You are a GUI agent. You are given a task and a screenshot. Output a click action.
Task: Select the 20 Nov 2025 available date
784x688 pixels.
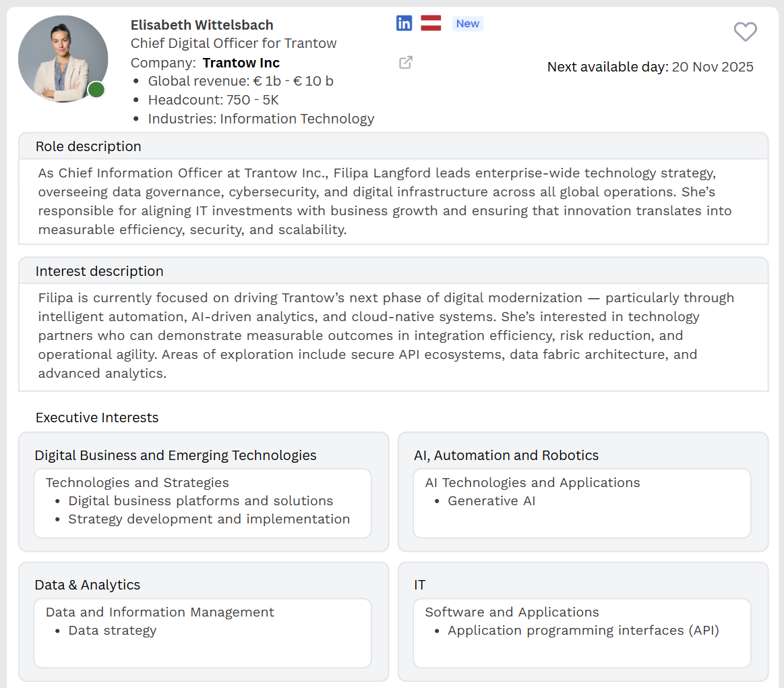point(713,67)
